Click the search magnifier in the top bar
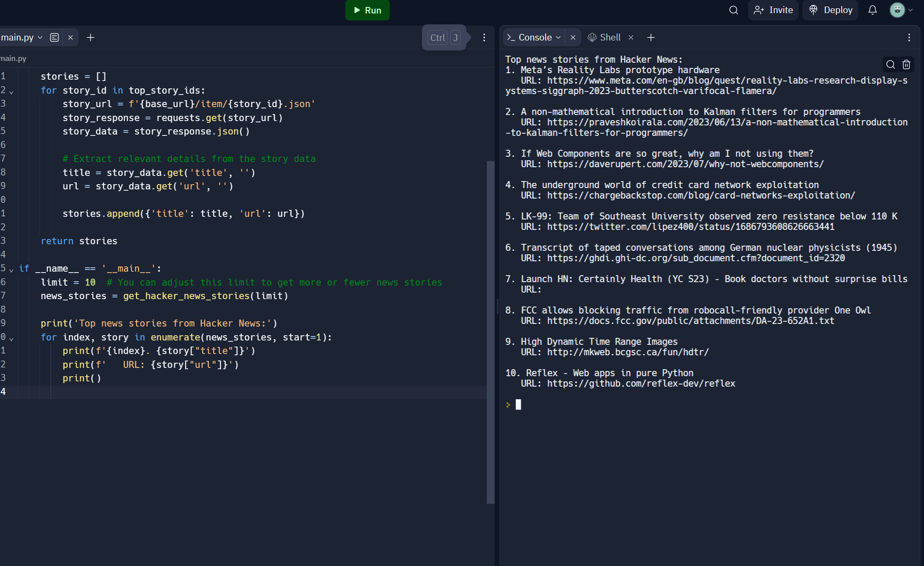This screenshot has height=566, width=924. pos(733,10)
